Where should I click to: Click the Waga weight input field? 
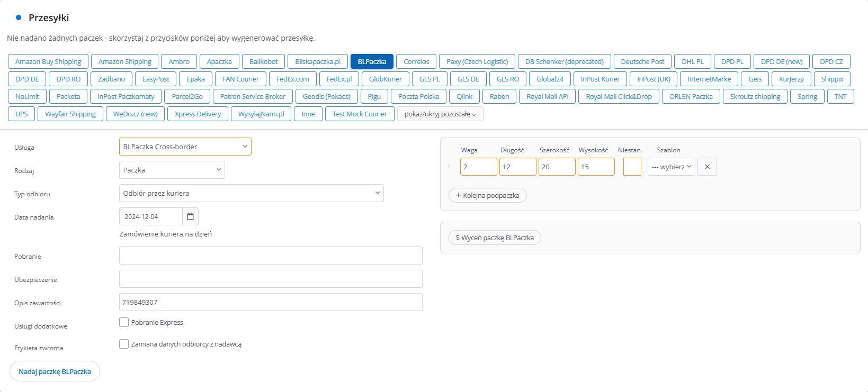click(479, 167)
